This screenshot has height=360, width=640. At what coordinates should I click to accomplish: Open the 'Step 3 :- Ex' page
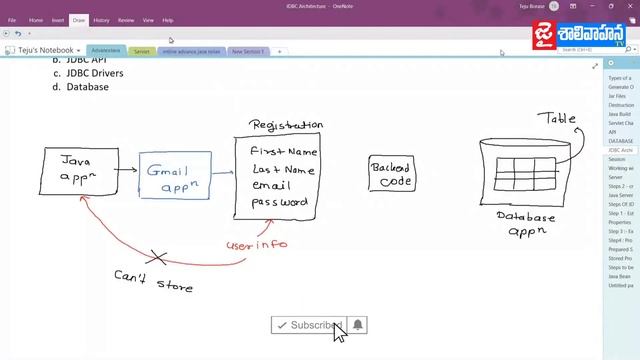tap(620, 231)
